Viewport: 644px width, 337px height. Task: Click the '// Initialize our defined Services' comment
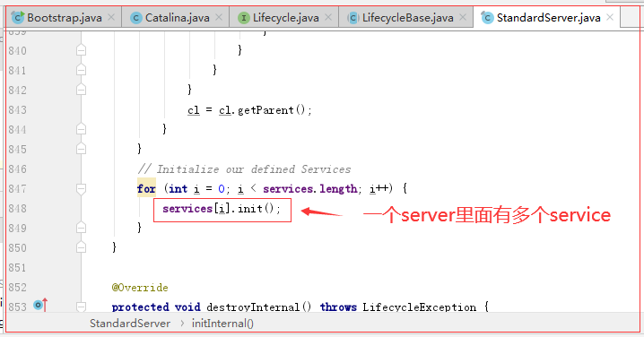(x=244, y=169)
